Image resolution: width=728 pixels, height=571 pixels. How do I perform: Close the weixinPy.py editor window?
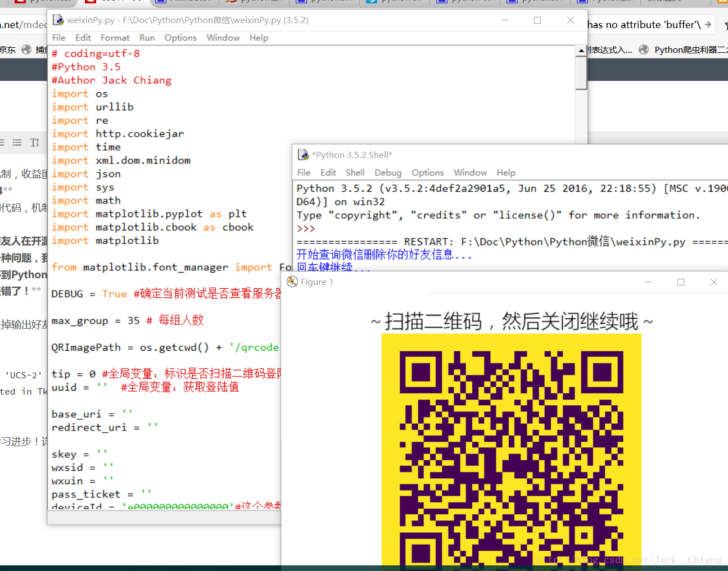[571, 20]
